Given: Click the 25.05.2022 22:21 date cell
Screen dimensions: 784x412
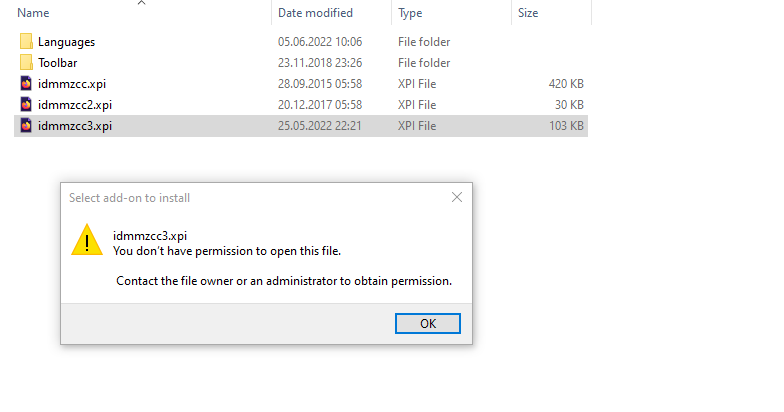Looking at the screenshot, I should (320, 126).
